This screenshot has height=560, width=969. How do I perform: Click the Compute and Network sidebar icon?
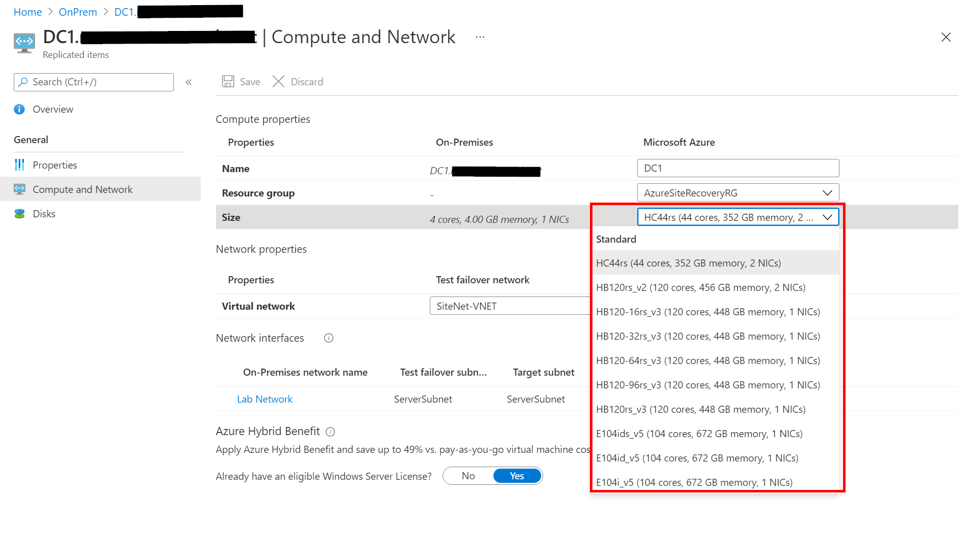pyautogui.click(x=19, y=189)
